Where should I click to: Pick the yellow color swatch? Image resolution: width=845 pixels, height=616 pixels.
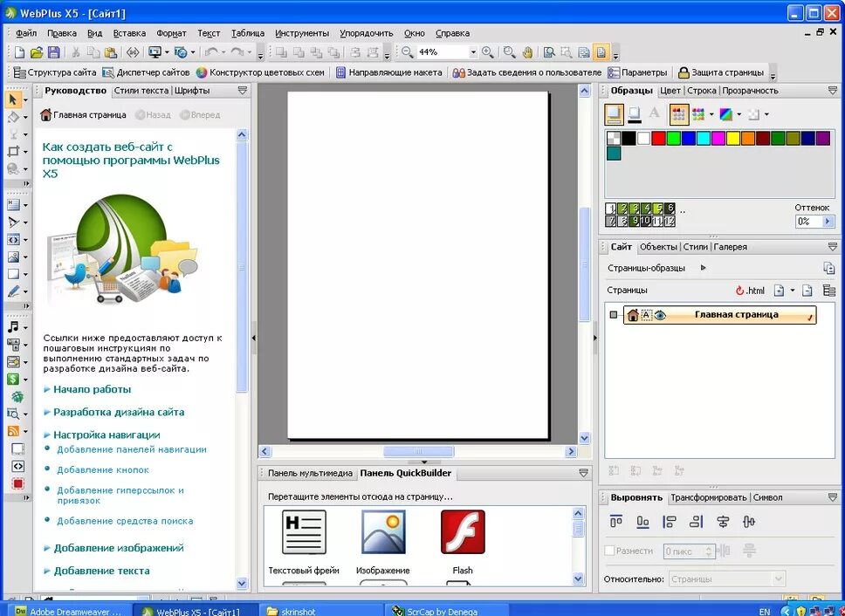(x=733, y=139)
